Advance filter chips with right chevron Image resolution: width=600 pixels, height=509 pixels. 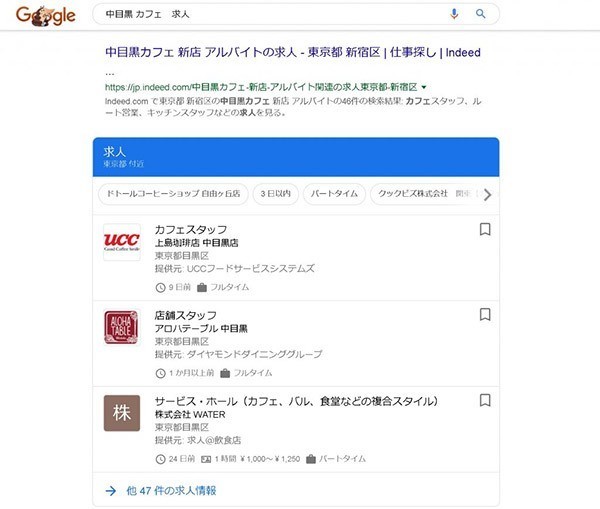pos(487,194)
